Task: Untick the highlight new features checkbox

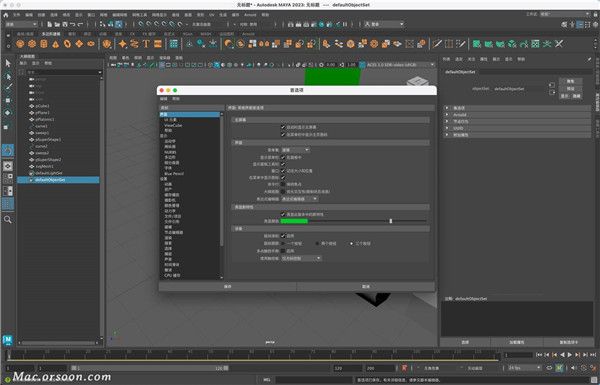Action: click(283, 214)
